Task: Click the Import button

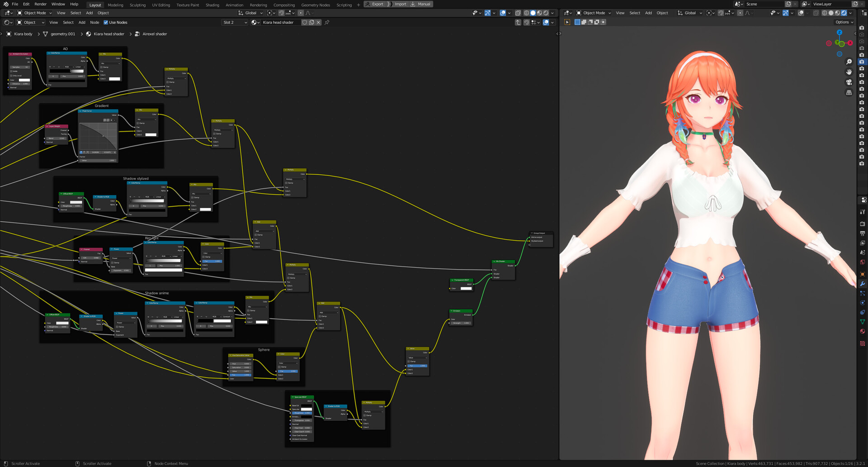Action: (x=400, y=4)
